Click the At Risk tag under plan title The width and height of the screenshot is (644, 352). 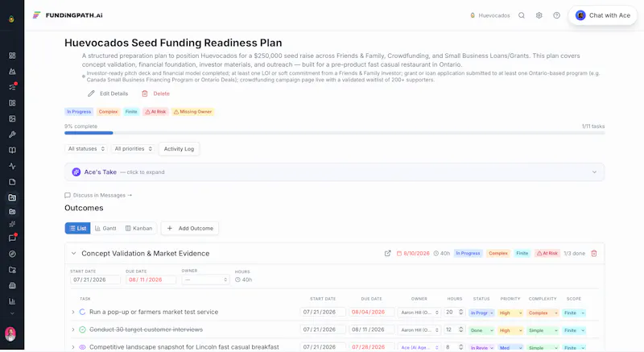coord(155,112)
